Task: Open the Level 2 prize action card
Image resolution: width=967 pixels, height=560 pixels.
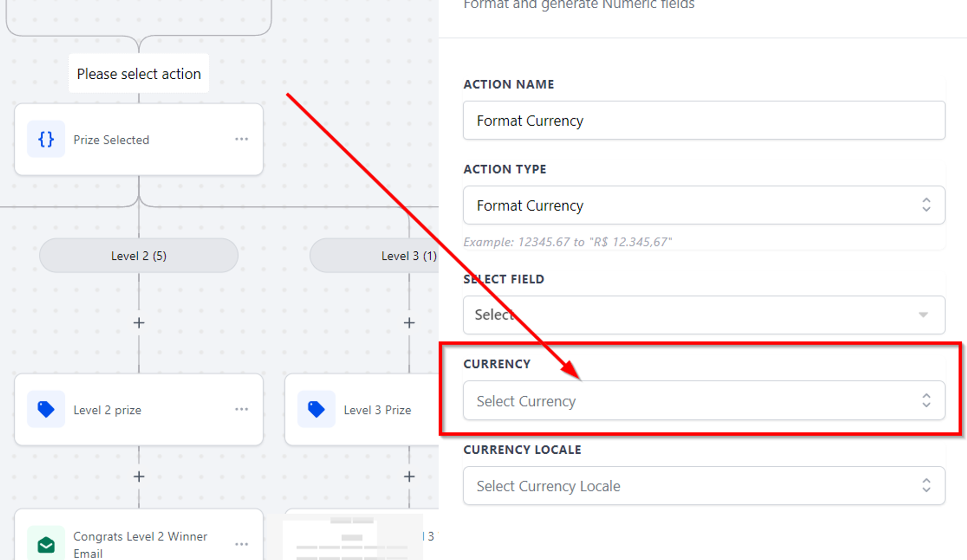Action: (x=139, y=409)
